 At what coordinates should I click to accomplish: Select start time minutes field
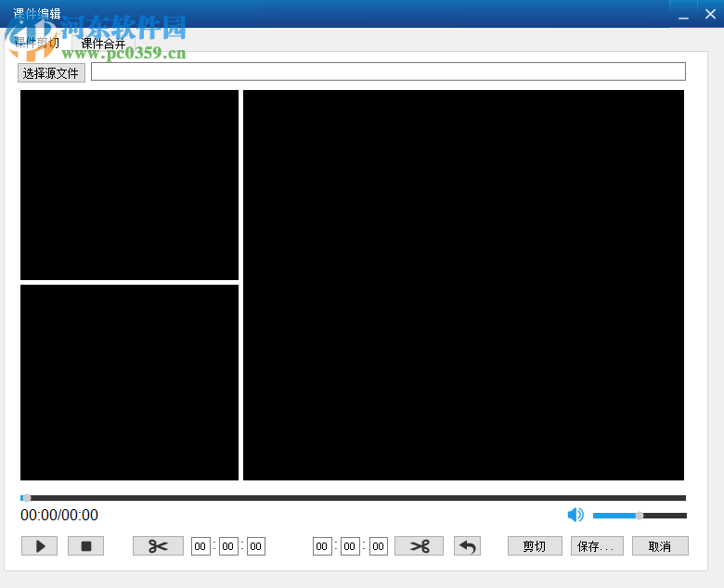tap(228, 546)
